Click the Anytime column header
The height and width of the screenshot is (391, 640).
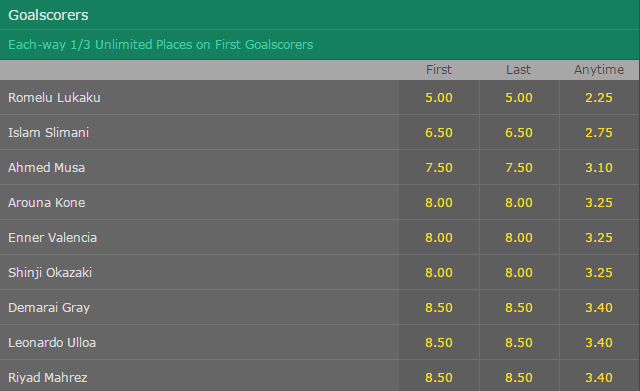coord(599,70)
